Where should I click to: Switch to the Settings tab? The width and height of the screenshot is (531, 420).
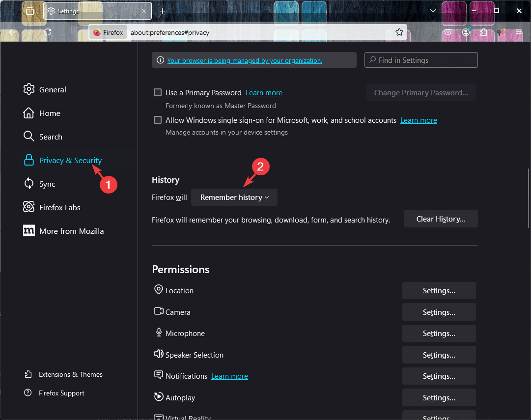tap(97, 11)
